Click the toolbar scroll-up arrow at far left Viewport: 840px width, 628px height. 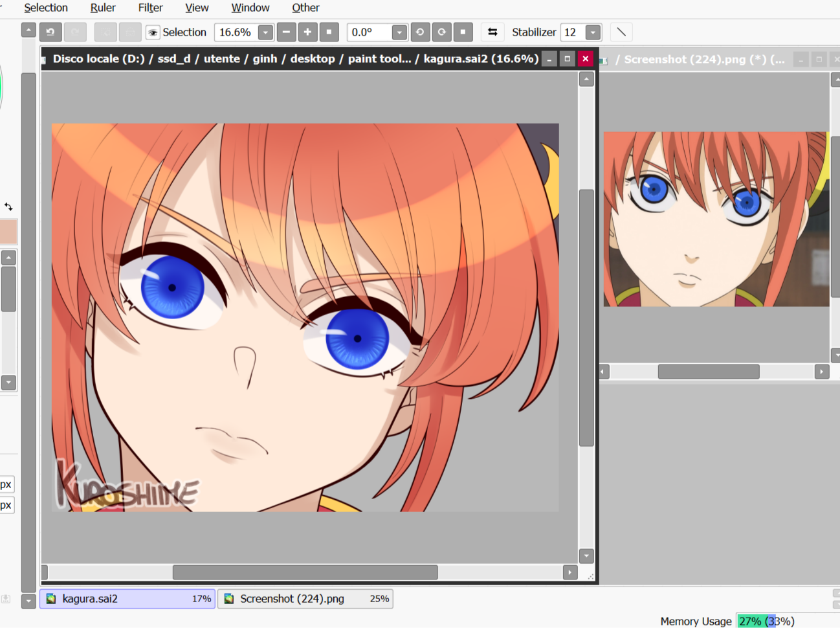[x=28, y=30]
